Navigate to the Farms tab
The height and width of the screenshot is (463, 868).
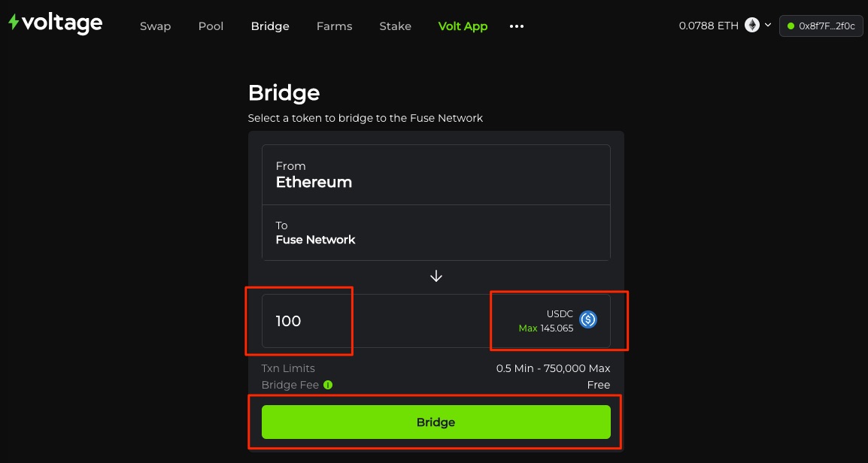(334, 26)
